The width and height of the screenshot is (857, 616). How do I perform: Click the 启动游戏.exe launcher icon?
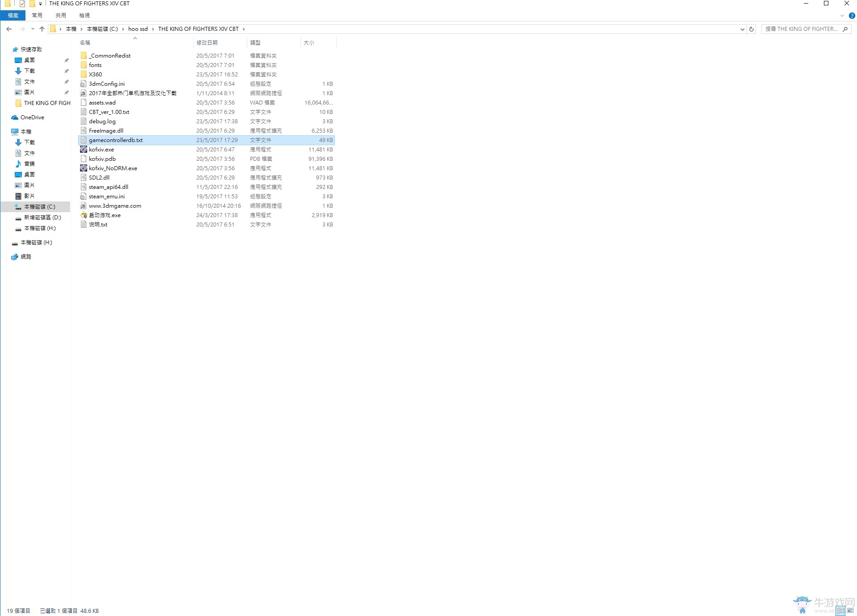(84, 215)
